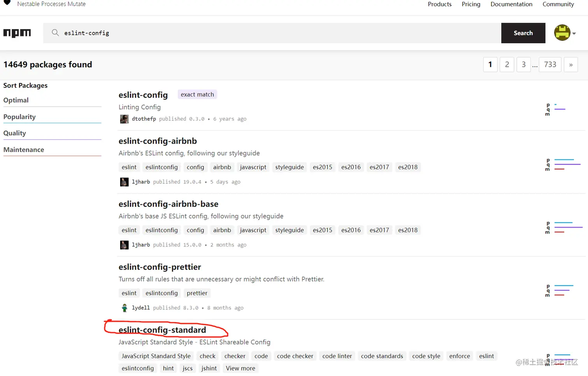588x376 pixels.
Task: Click hint tag
Action: pyautogui.click(x=168, y=369)
